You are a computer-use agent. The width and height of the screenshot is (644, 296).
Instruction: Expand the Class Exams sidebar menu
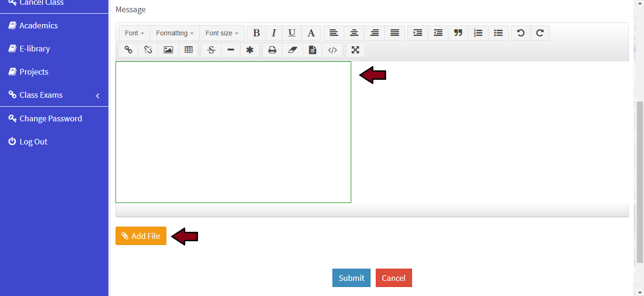pyautogui.click(x=54, y=95)
